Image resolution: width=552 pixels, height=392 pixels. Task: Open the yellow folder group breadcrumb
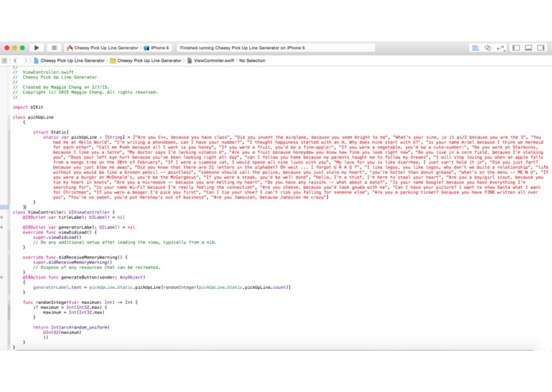pyautogui.click(x=146, y=60)
